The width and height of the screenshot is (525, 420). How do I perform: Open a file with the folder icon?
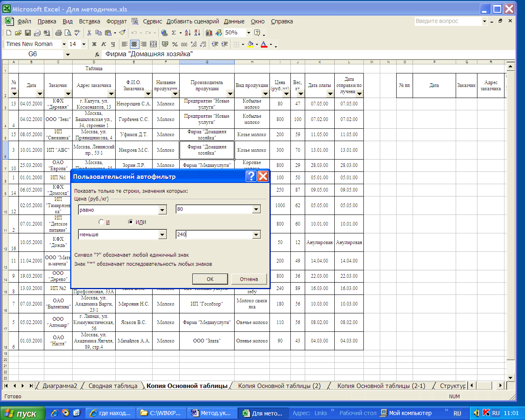[18, 33]
